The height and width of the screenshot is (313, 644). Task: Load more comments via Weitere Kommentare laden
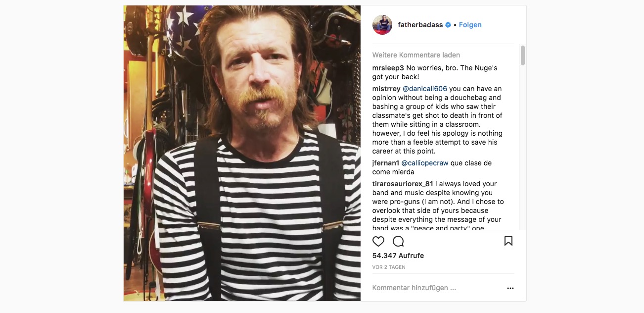(x=409, y=55)
